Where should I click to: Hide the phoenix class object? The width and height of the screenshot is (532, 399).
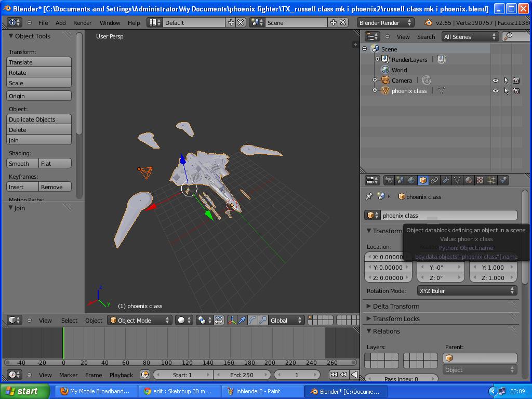click(x=495, y=90)
